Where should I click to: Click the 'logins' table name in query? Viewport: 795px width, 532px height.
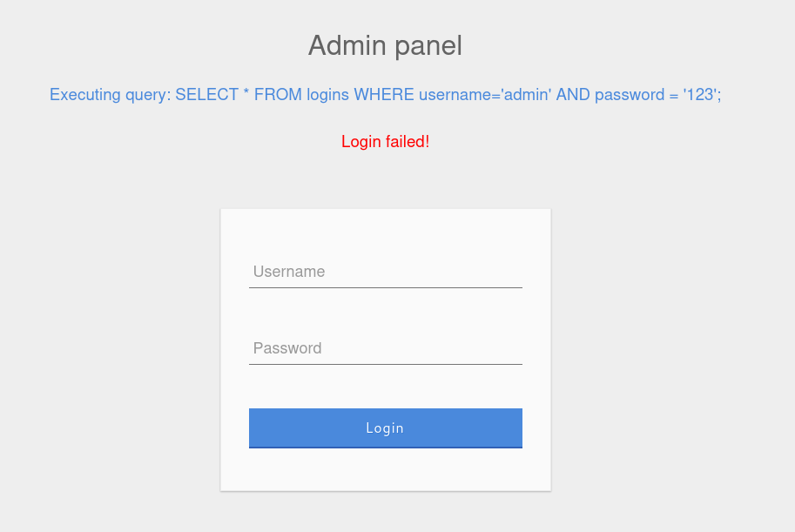(x=327, y=95)
